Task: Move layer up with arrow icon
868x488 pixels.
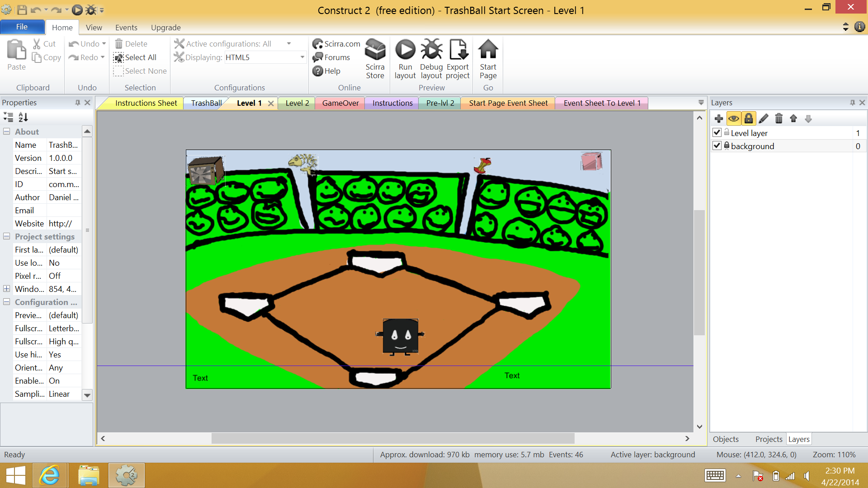Action: click(793, 119)
